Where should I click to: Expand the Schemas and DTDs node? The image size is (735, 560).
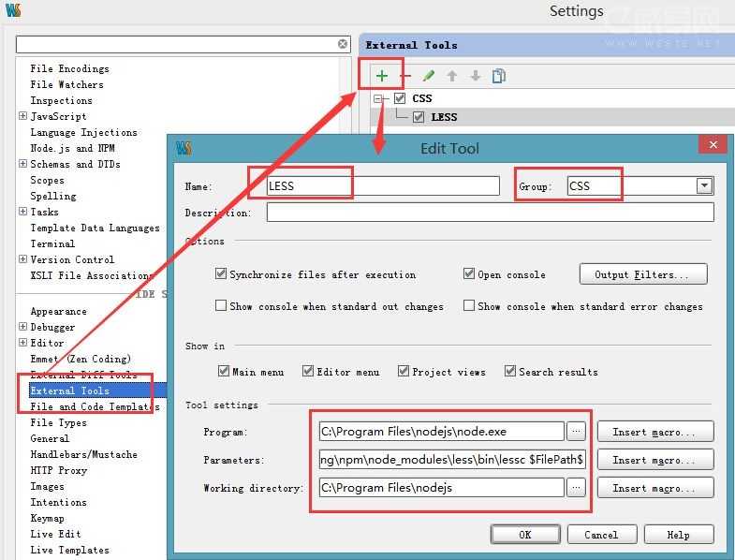[22, 164]
